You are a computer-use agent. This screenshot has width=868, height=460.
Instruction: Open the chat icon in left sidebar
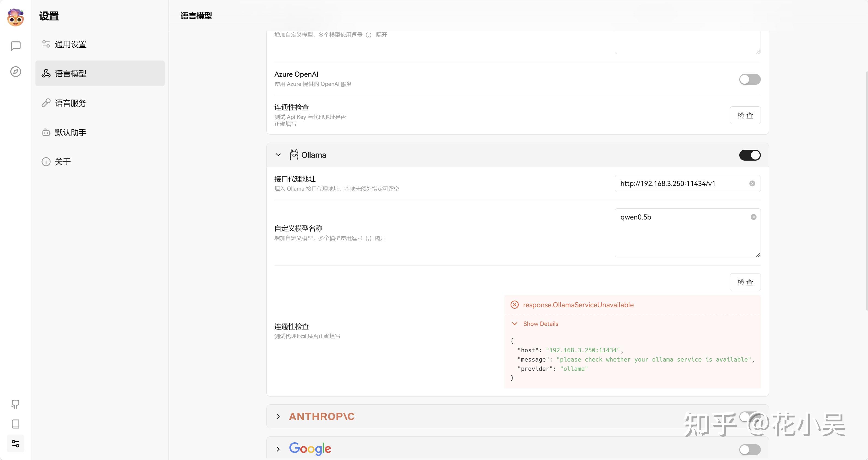click(16, 46)
